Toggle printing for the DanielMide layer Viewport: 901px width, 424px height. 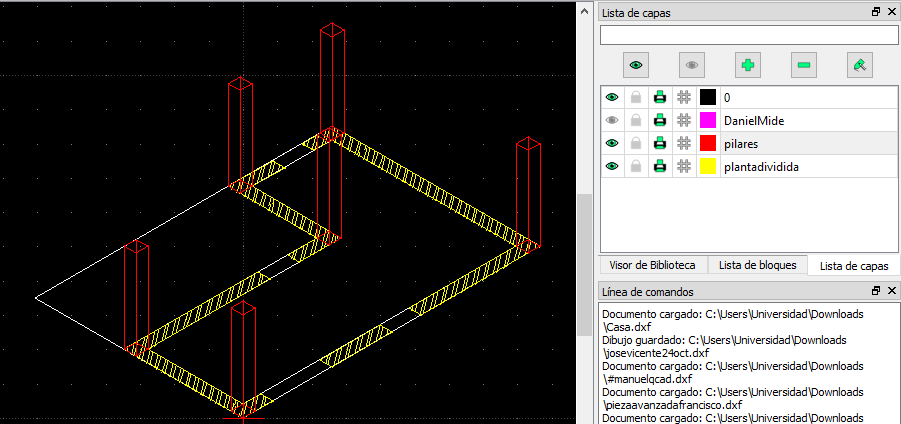point(660,120)
